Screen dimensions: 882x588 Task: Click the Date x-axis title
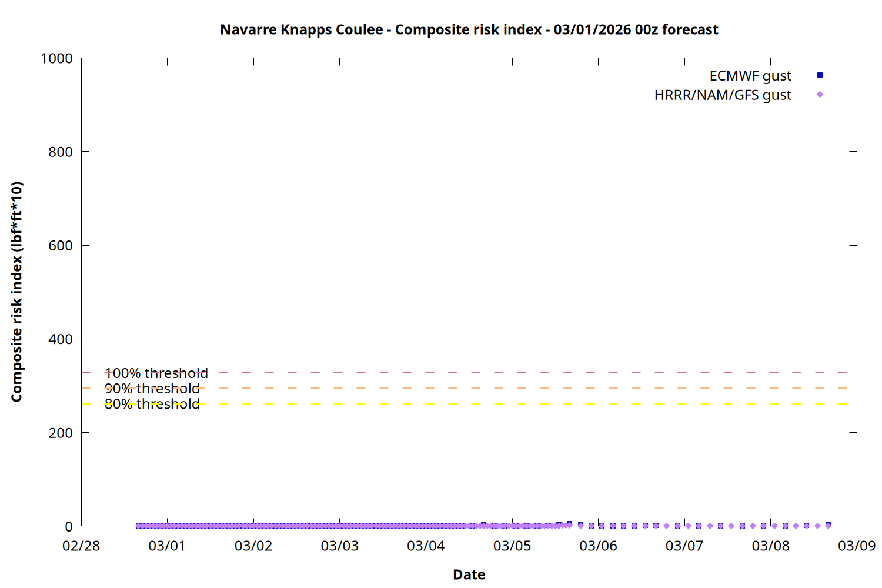pos(469,574)
